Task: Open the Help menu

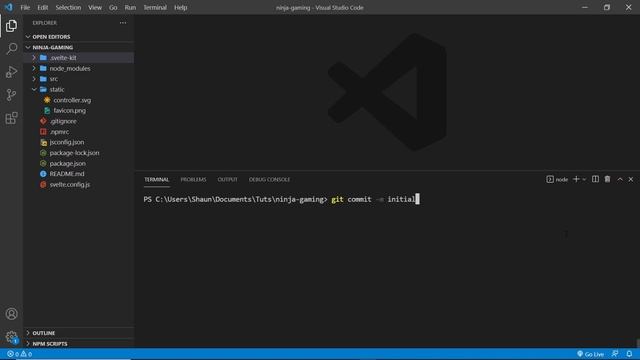Action: coord(180,7)
